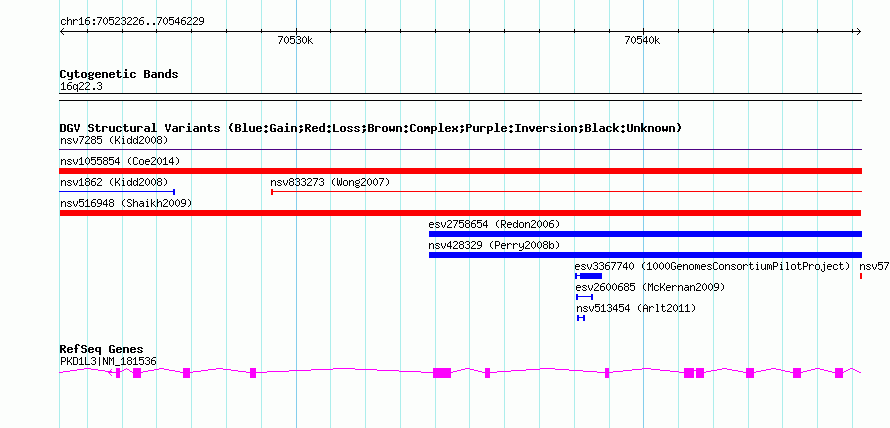Click the truncated nsv57 label at right edge
The image size is (890, 428).
click(x=874, y=266)
